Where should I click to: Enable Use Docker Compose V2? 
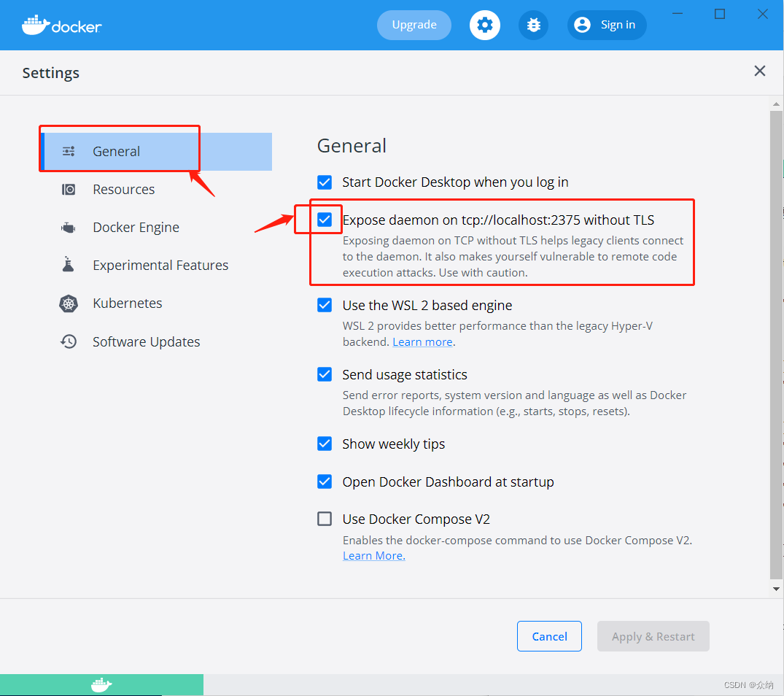click(324, 519)
